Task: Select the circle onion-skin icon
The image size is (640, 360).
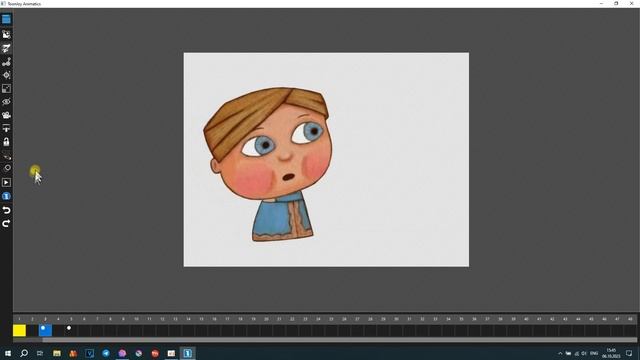Action: pyautogui.click(x=6, y=168)
